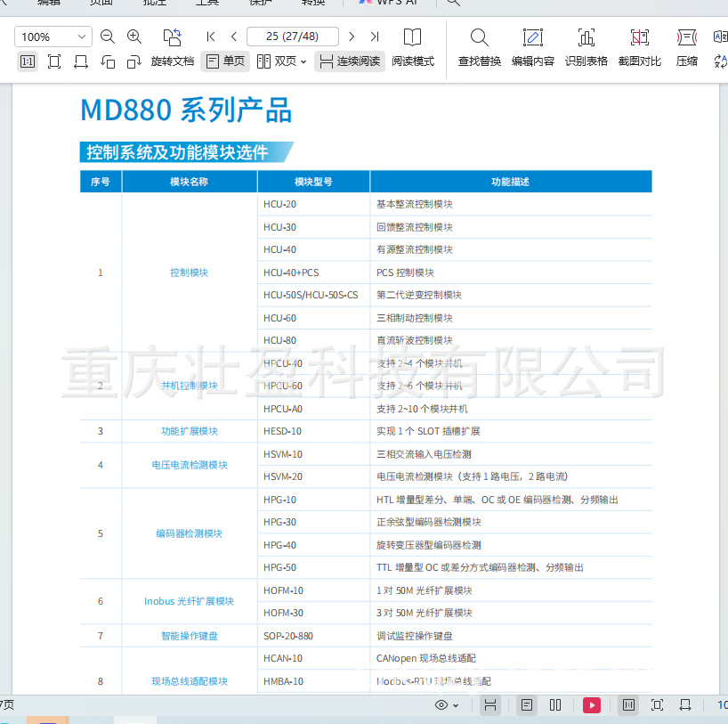Open the zoom level dropdown showing 100%
The image size is (728, 724).
(53, 37)
